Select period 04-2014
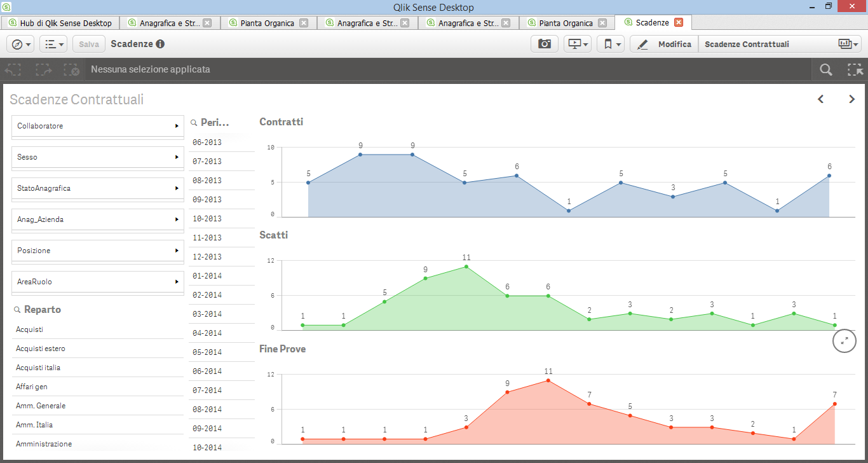Image resolution: width=868 pixels, height=463 pixels. pyautogui.click(x=221, y=333)
